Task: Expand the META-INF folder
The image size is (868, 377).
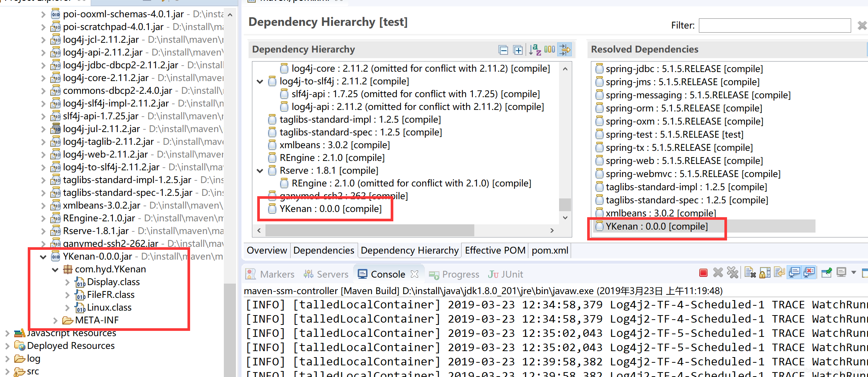Action: (55, 320)
